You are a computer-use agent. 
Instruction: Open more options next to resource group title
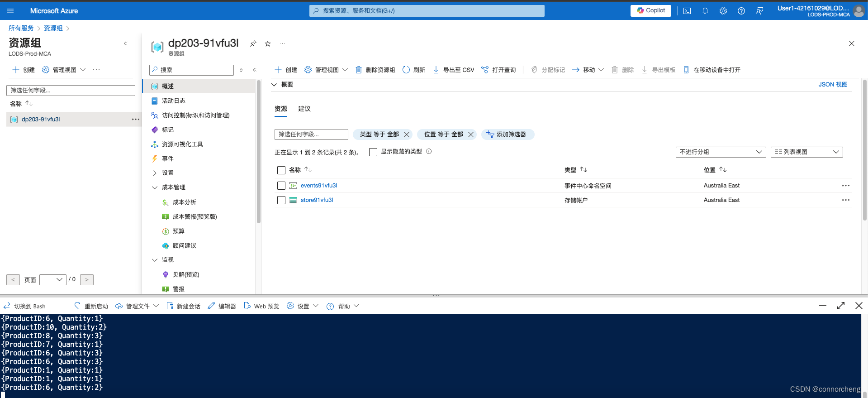[x=282, y=43]
